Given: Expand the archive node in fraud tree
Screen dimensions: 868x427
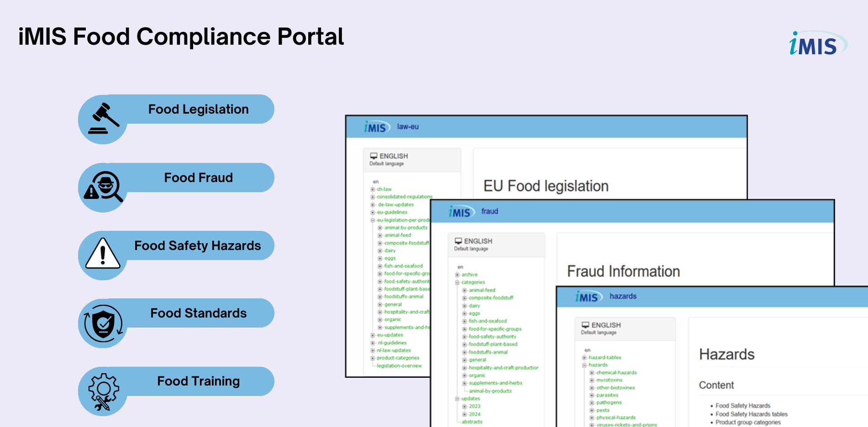Looking at the screenshot, I should (457, 275).
